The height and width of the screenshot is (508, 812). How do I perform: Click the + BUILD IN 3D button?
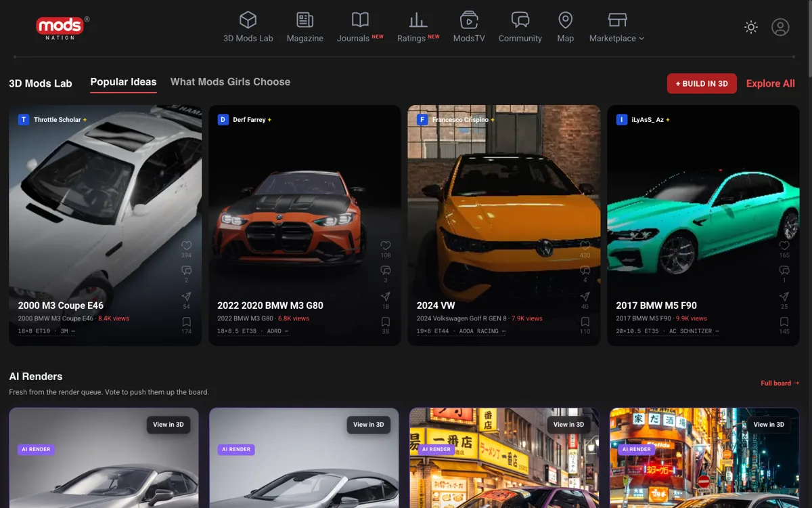702,83
